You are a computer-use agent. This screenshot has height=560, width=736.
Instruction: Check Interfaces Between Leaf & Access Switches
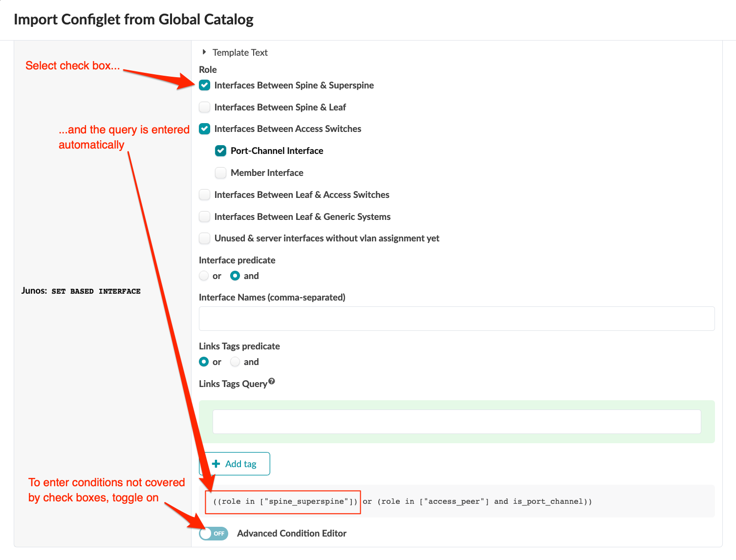tap(205, 195)
